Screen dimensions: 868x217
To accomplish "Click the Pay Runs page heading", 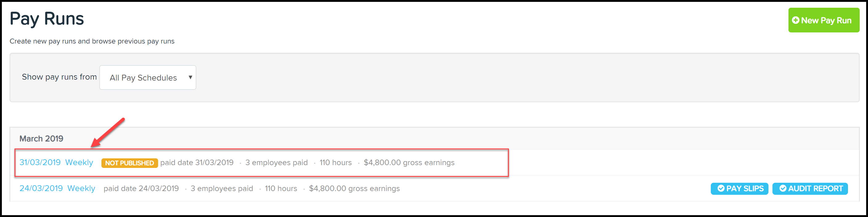I will point(47,19).
